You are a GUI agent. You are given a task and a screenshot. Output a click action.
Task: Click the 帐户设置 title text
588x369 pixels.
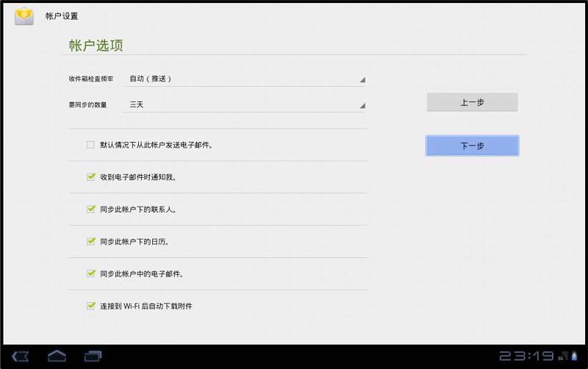click(62, 16)
